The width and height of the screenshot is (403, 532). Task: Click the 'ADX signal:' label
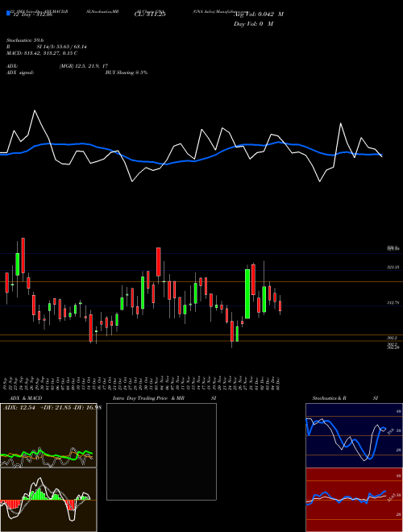pos(20,73)
